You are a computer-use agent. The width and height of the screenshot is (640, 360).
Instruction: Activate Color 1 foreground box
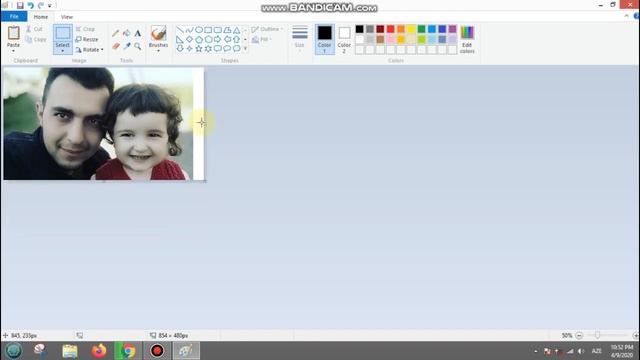[324, 39]
